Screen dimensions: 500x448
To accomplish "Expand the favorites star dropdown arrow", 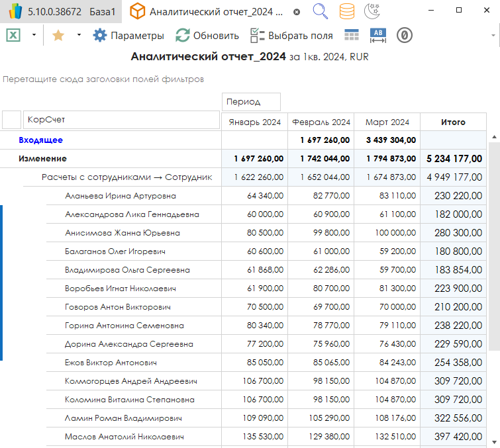I will click(79, 35).
